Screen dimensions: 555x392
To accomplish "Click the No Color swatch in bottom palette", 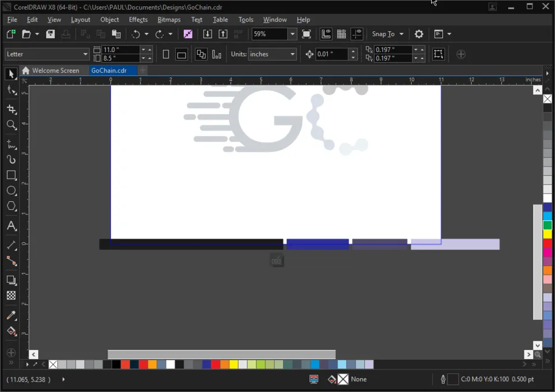I will [x=53, y=364].
